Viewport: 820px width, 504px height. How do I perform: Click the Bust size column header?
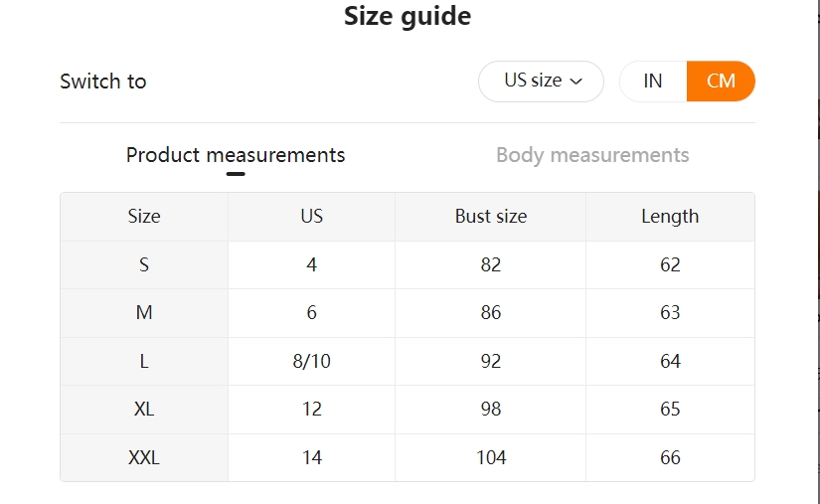pyautogui.click(x=491, y=217)
